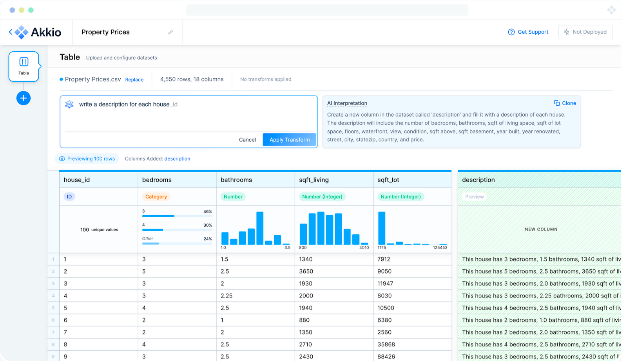Click NEW COLUMN label in description column

(x=541, y=229)
